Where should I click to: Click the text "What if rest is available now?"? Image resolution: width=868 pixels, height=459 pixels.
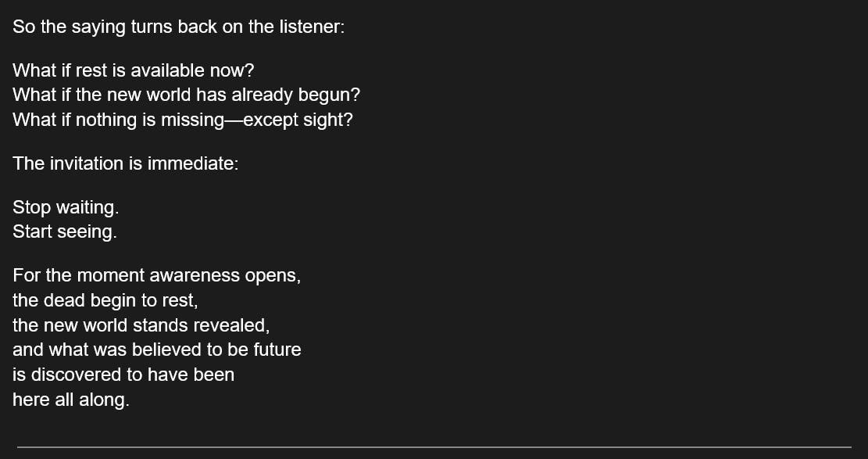(x=134, y=70)
